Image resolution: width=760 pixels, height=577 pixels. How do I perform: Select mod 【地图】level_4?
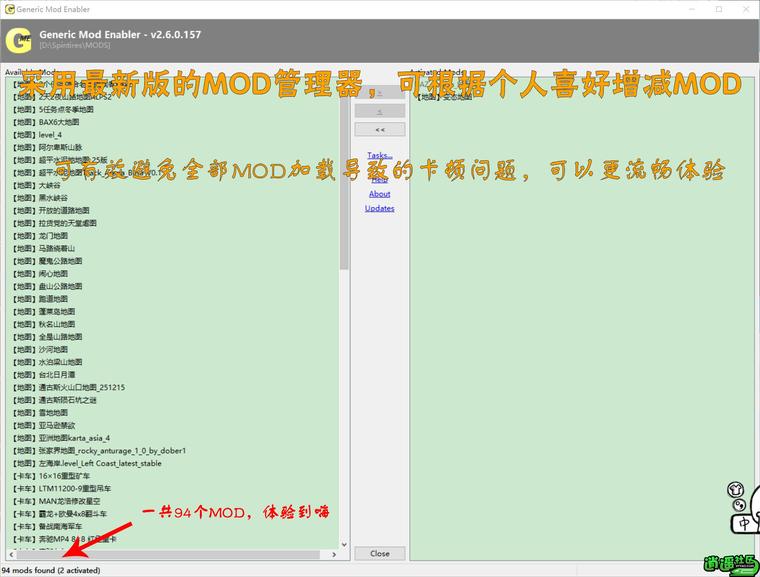pyautogui.click(x=37, y=135)
